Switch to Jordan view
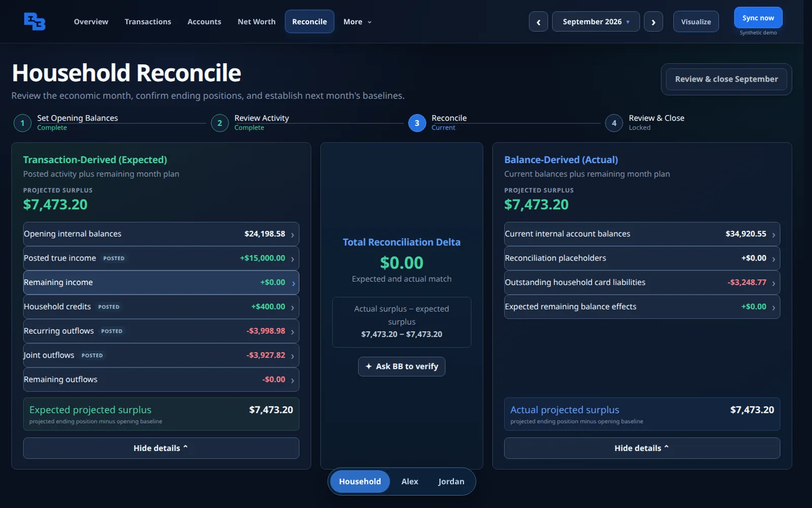The height and width of the screenshot is (508, 812). point(451,482)
